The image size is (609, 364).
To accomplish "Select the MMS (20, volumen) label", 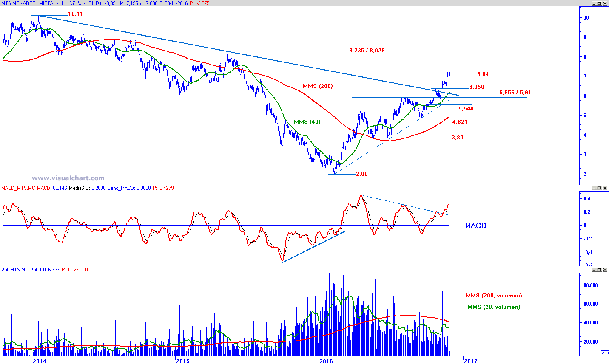I will (x=494, y=307).
